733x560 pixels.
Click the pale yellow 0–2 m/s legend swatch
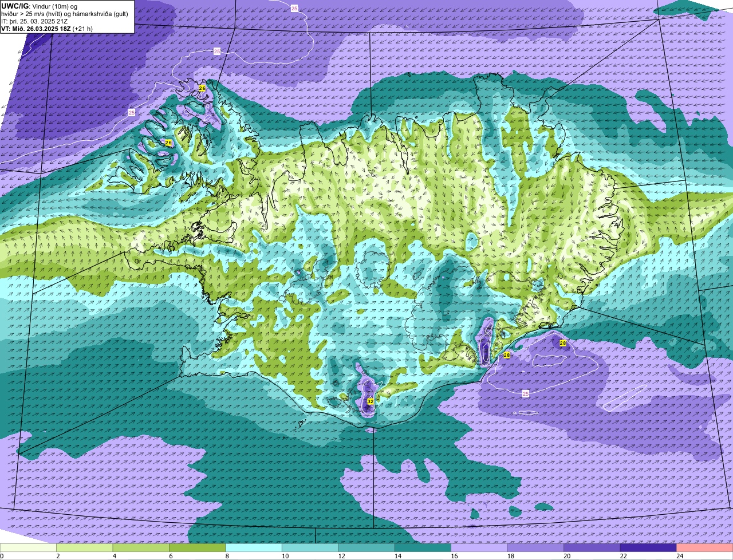point(29,548)
